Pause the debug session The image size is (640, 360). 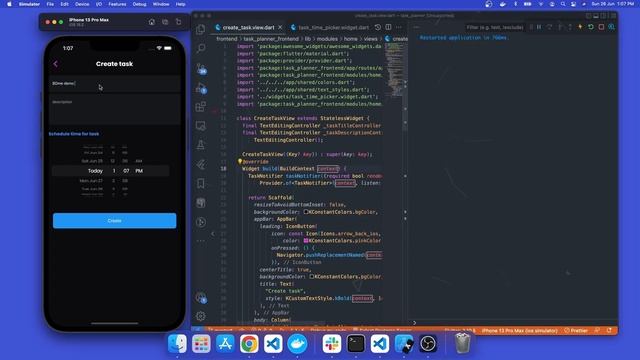tap(539, 27)
